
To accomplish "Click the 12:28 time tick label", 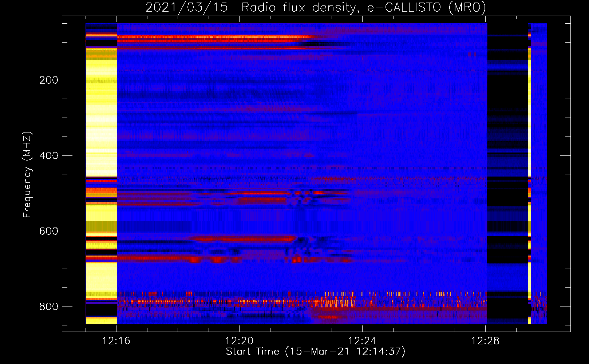I will (485, 341).
